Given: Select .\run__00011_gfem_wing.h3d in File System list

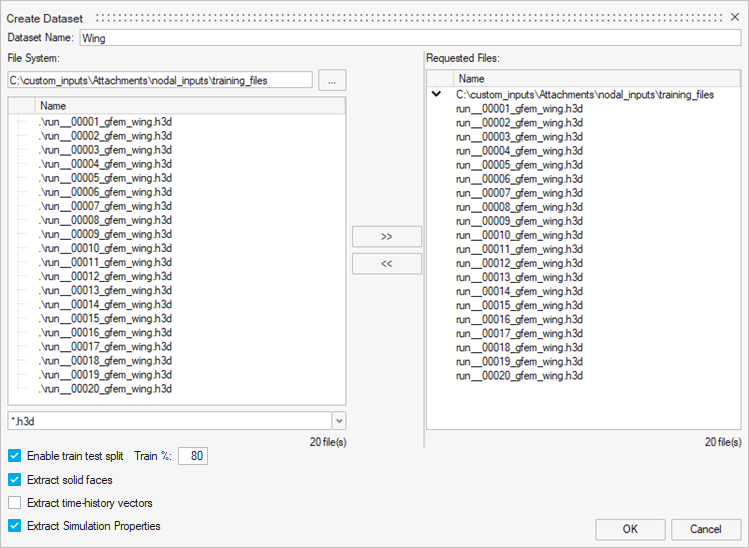Looking at the screenshot, I should coord(105,262).
